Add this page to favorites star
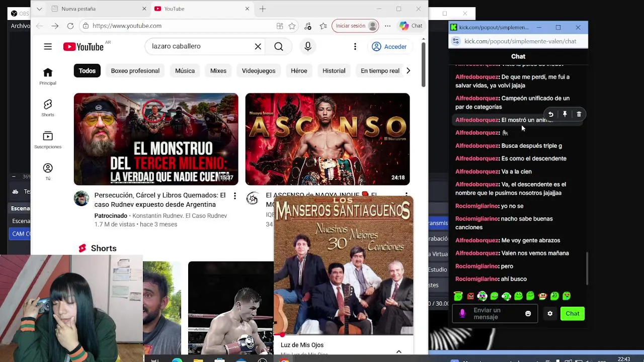This screenshot has width=644, height=362. (292, 26)
